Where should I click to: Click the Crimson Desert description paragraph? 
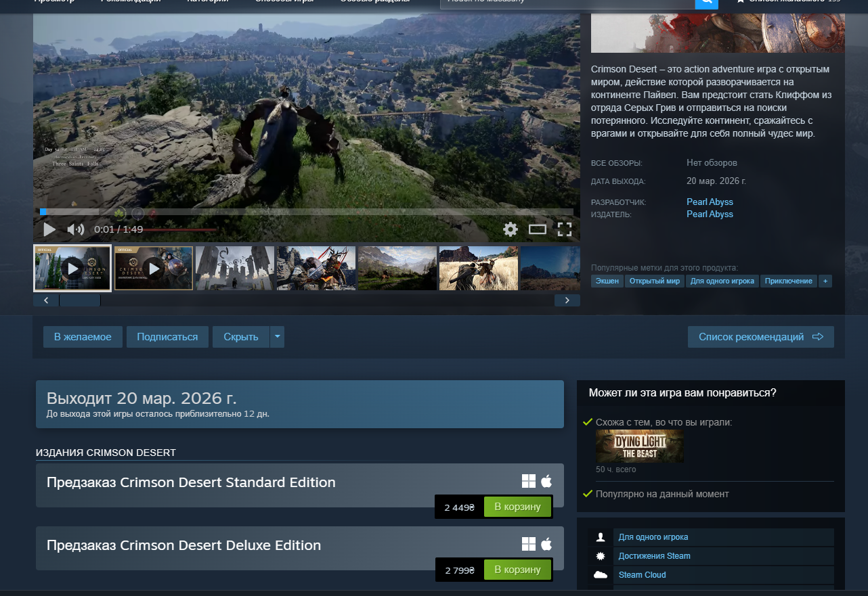point(712,101)
